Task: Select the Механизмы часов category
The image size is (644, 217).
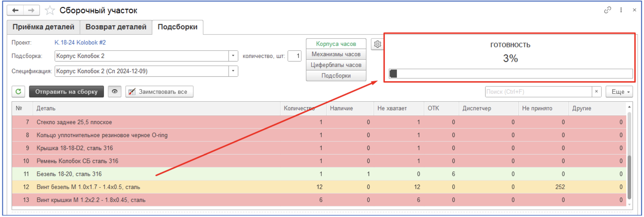Action: click(x=336, y=54)
